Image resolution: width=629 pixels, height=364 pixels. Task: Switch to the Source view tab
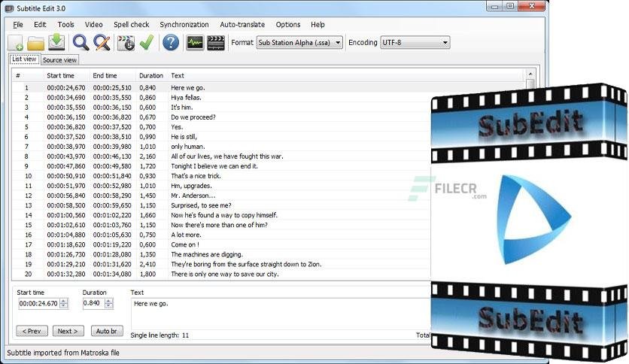[59, 60]
